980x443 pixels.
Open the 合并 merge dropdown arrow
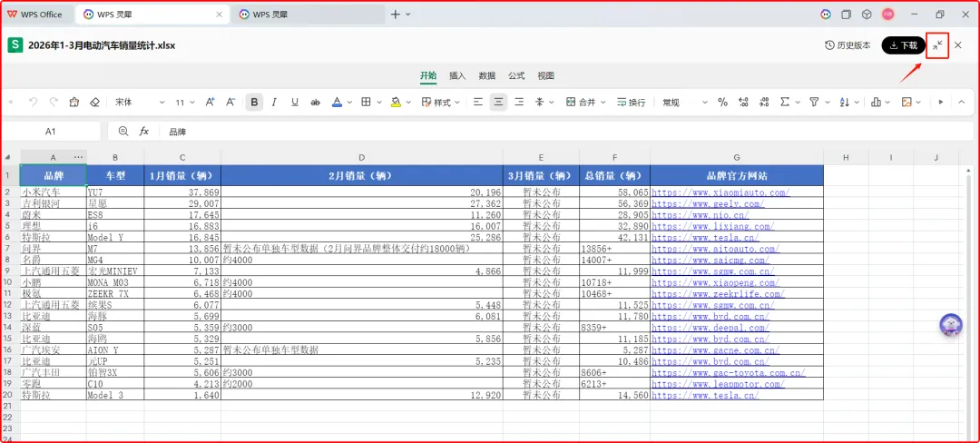(602, 103)
